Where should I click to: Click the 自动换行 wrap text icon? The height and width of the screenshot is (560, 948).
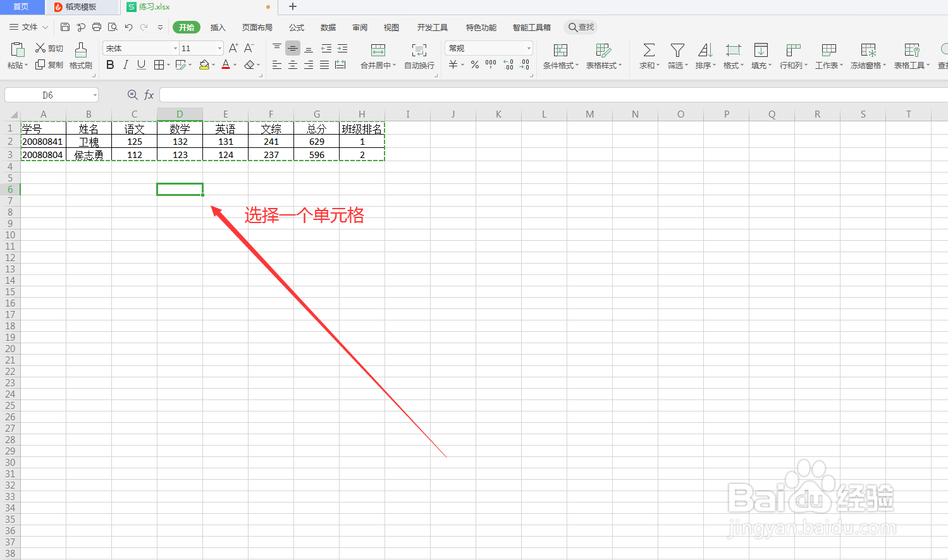tap(419, 56)
